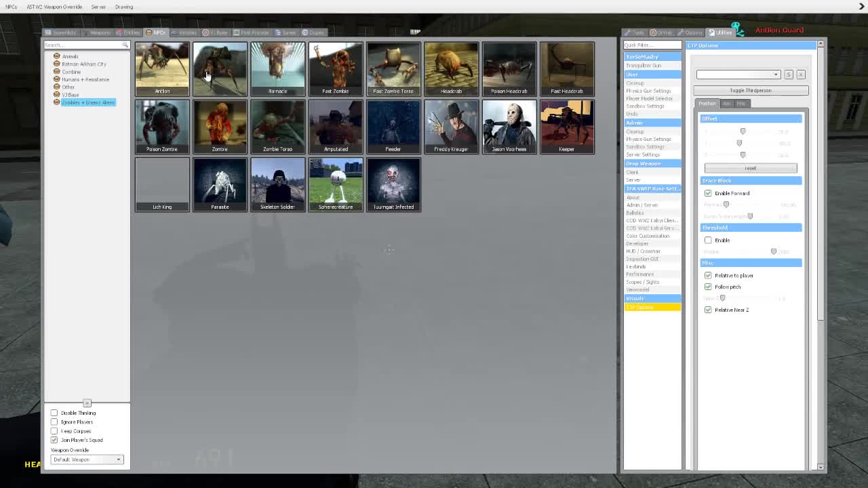Select the Combine NPC category
868x488 pixels.
[x=71, y=72]
